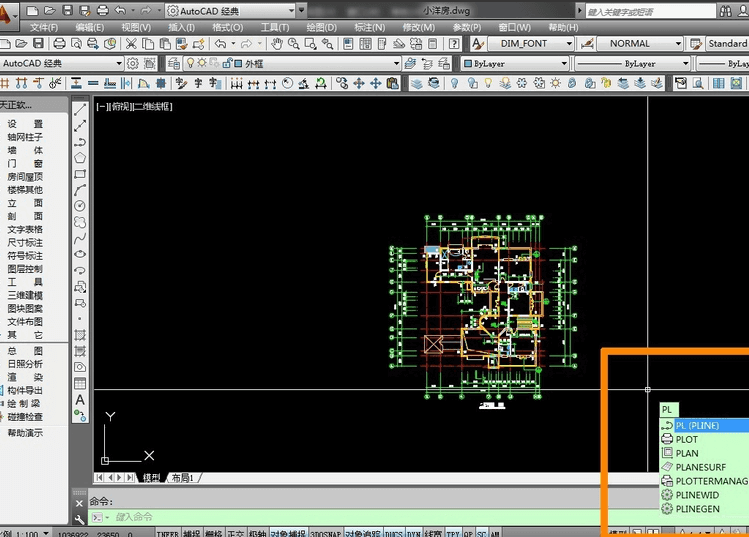Open 门窗 in Tianzheng side panel
The width and height of the screenshot is (749, 537).
25,163
